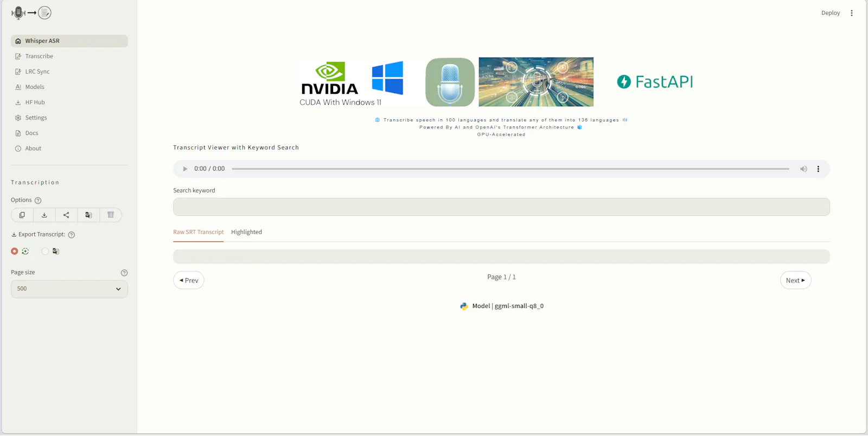
Task: Open the Models page
Action: point(69,87)
